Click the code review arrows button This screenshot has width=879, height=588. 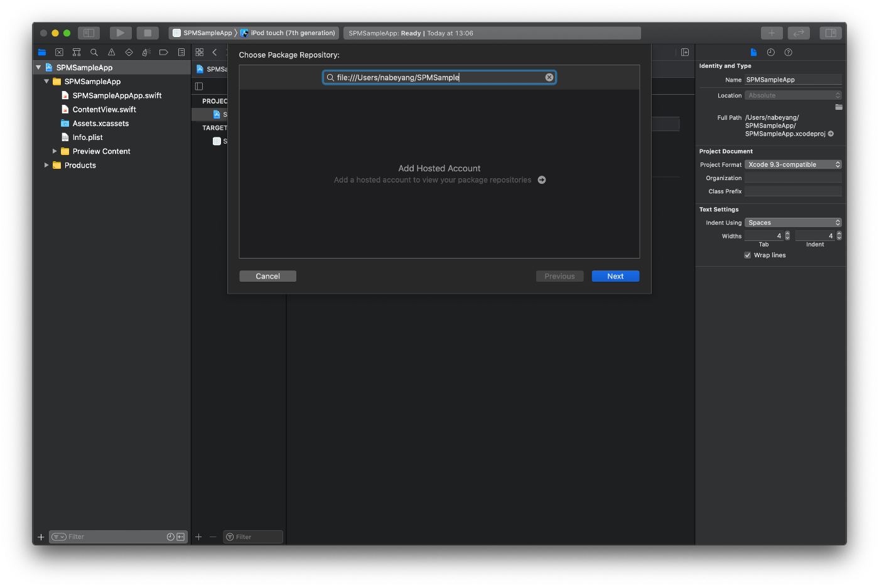click(x=799, y=33)
